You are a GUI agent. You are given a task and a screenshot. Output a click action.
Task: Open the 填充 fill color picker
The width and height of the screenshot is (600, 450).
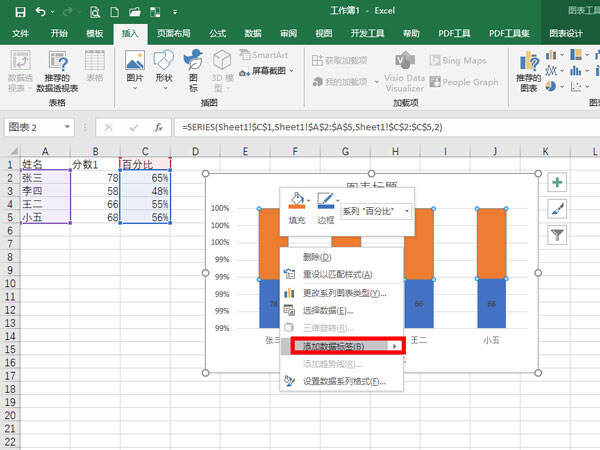click(x=297, y=208)
